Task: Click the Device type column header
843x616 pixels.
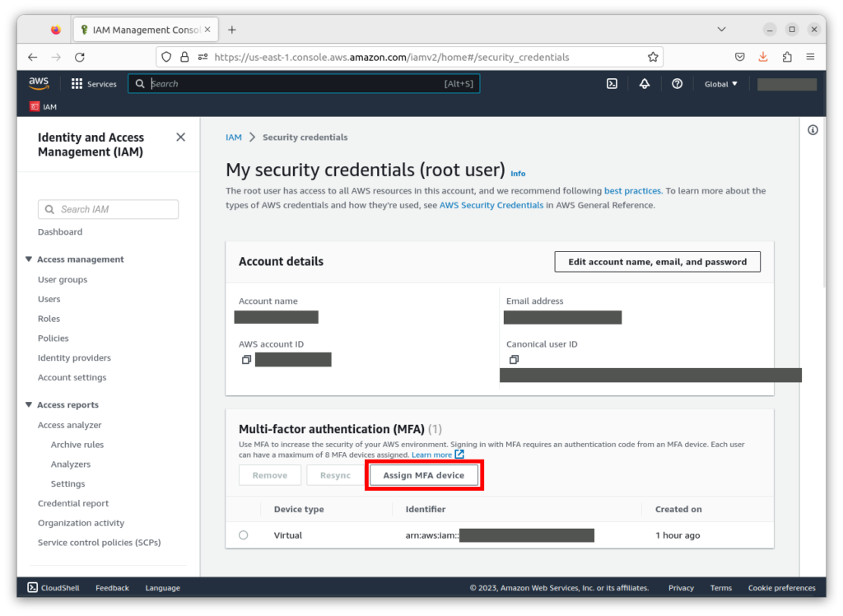Action: 299,510
